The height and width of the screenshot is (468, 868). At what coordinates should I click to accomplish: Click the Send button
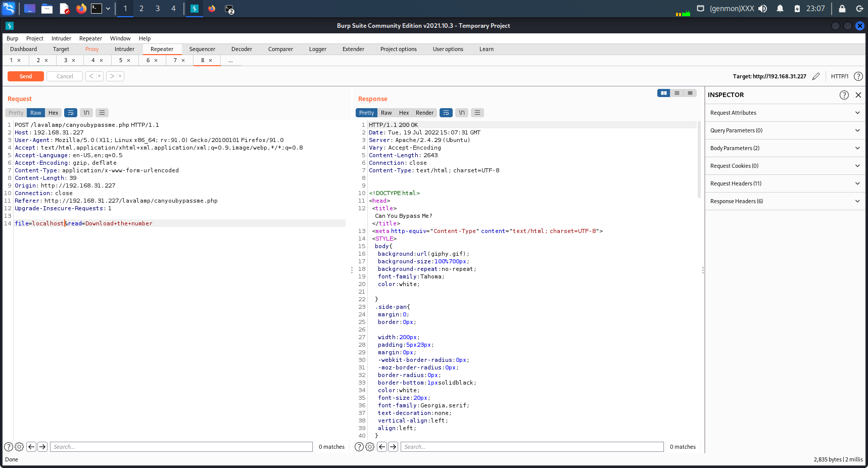pos(26,76)
